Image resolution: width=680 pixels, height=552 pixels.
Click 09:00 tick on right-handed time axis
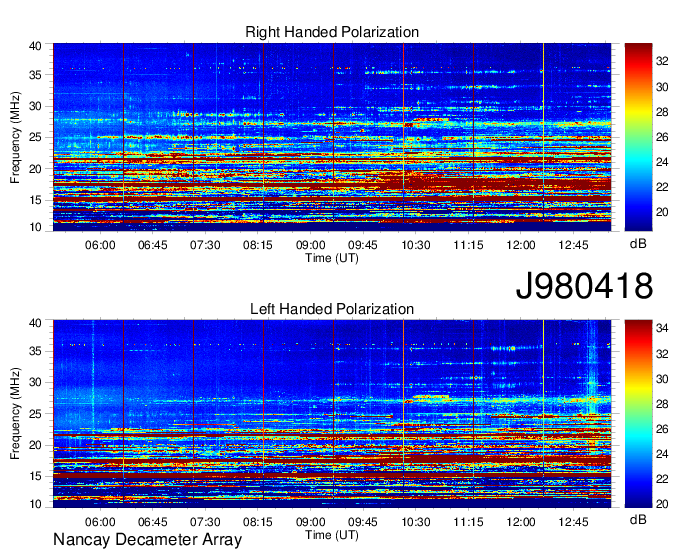(311, 245)
